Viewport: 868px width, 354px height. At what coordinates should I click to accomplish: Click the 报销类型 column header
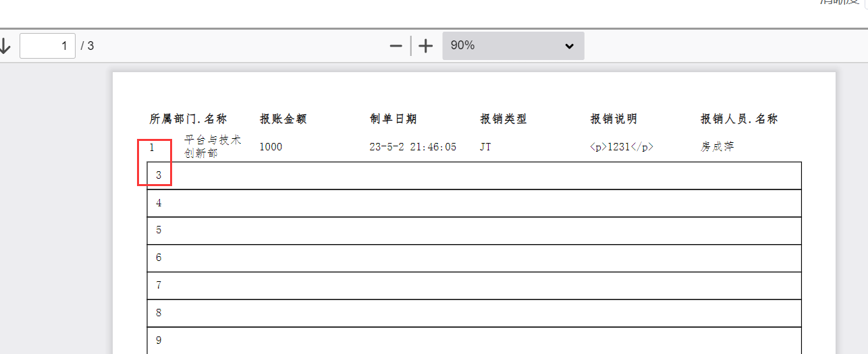(x=504, y=119)
